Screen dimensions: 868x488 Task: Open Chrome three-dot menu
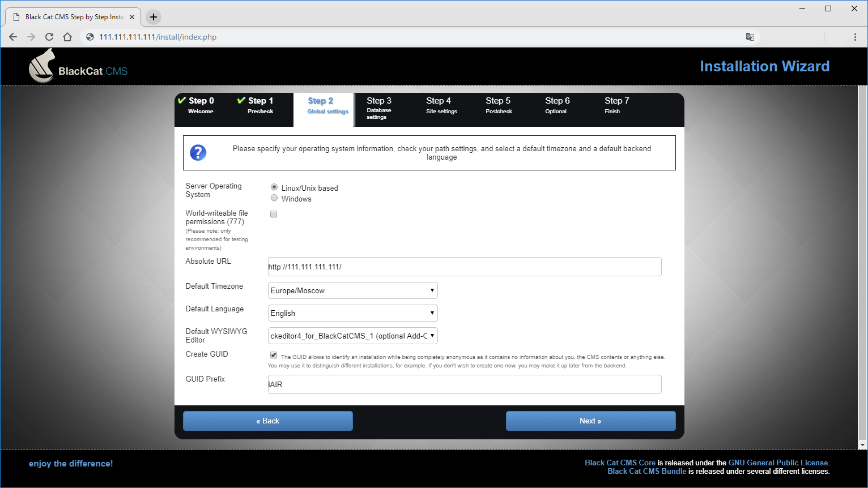(x=854, y=37)
